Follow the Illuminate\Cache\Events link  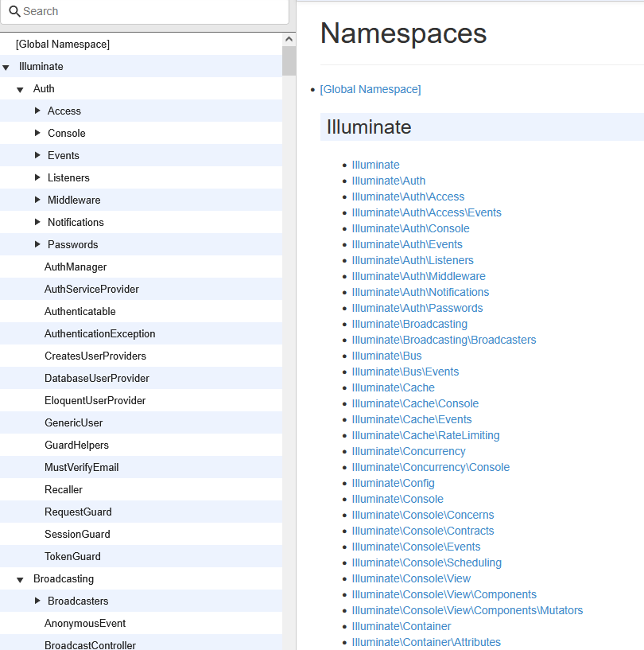(x=412, y=419)
